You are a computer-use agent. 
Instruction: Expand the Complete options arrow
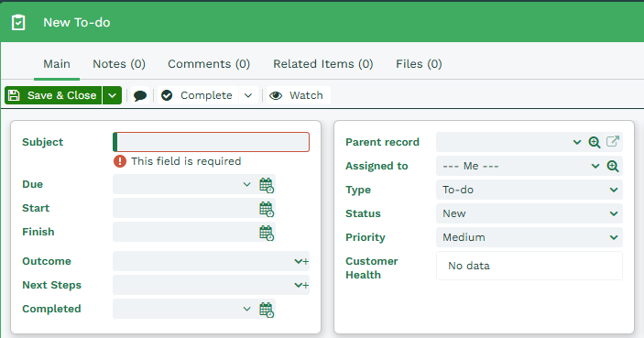(248, 95)
